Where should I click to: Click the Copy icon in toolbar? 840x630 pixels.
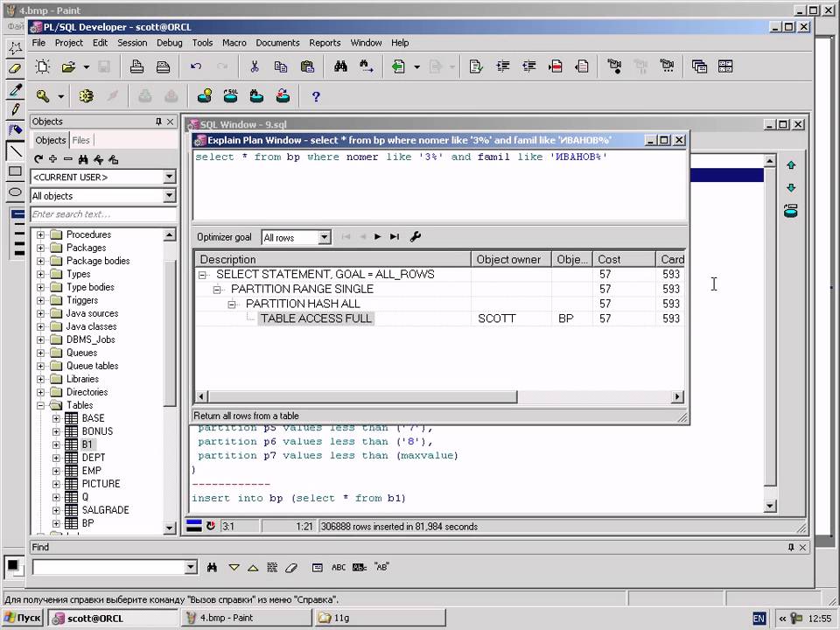coord(281,66)
